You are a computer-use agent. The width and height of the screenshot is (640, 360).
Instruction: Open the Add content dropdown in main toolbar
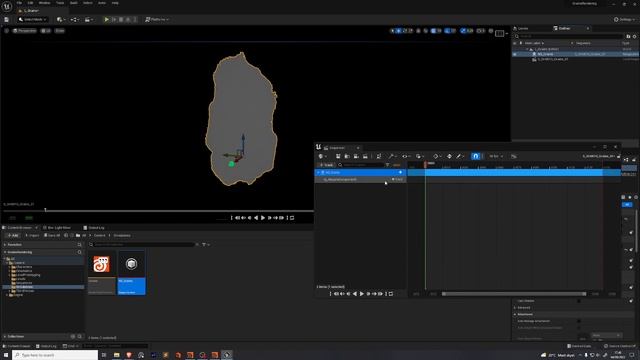click(61, 19)
